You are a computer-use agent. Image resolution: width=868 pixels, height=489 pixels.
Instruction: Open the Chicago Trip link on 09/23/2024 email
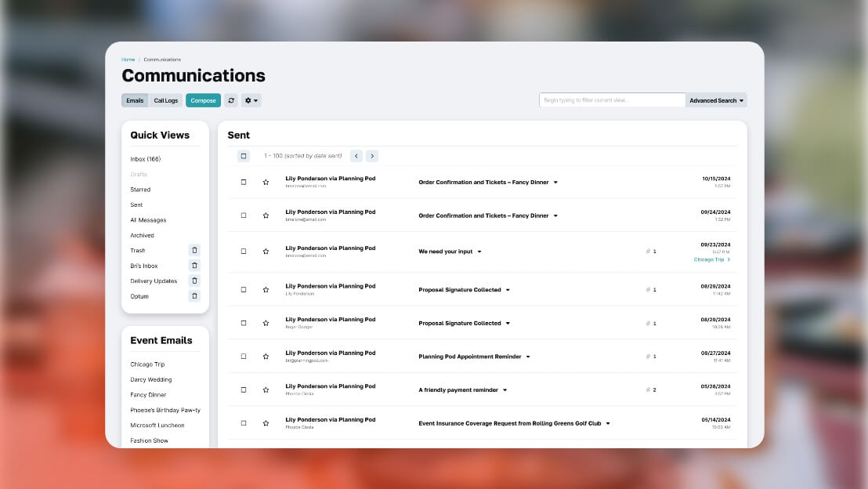[712, 259]
